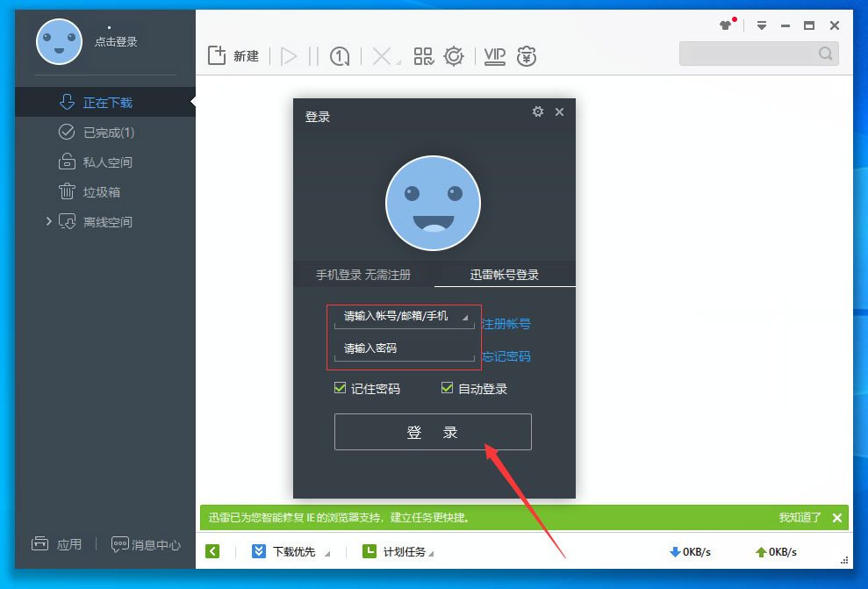Open dialog settings gear on the login window
Screen dimensions: 868x589
538,112
